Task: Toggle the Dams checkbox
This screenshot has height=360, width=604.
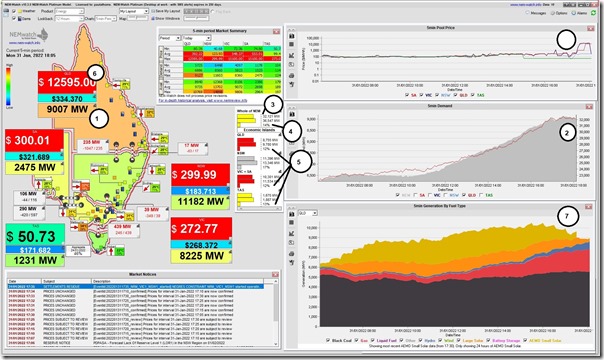Action: point(14,18)
